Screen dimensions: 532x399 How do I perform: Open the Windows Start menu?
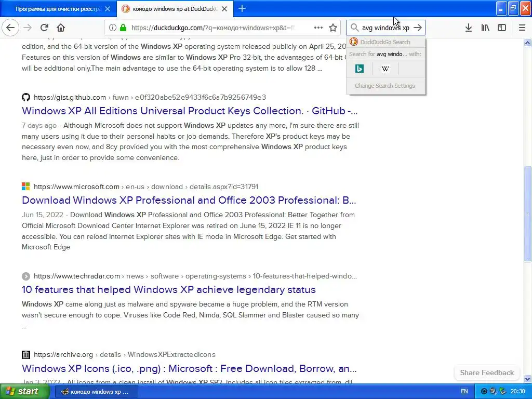(x=24, y=391)
